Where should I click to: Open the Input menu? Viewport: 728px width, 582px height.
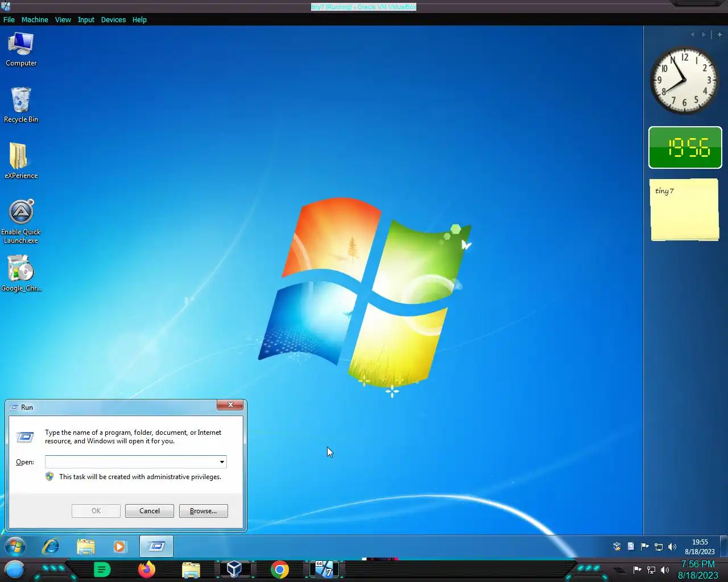click(x=86, y=19)
